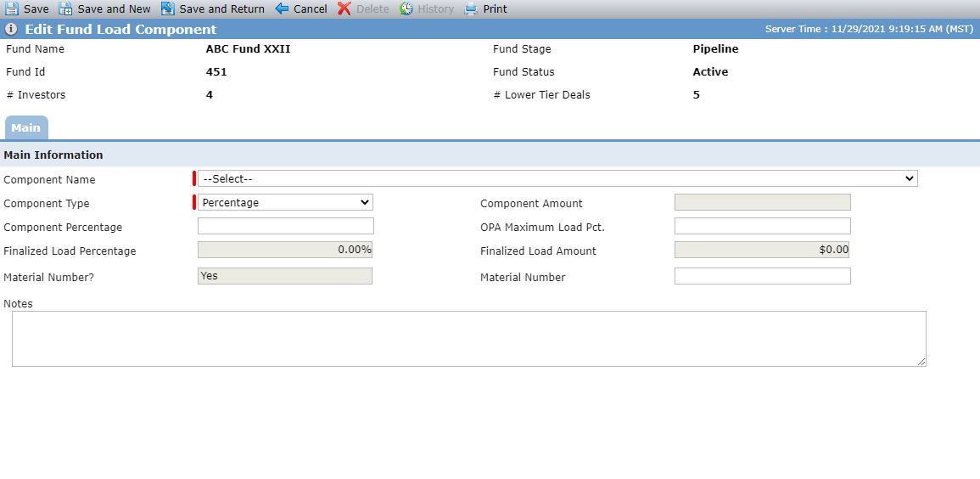The width and height of the screenshot is (980, 479).
Task: Click the red X Delete icon
Action: click(344, 8)
